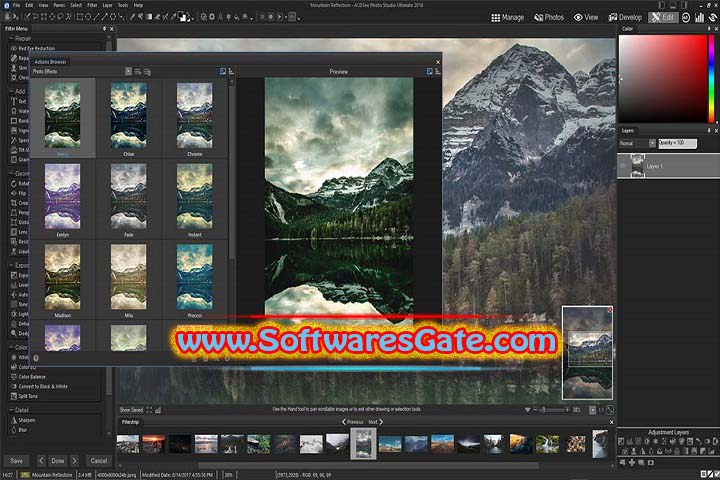Viewport: 720px width, 480px height.
Task: Pin the Layers panel
Action: click(x=709, y=130)
